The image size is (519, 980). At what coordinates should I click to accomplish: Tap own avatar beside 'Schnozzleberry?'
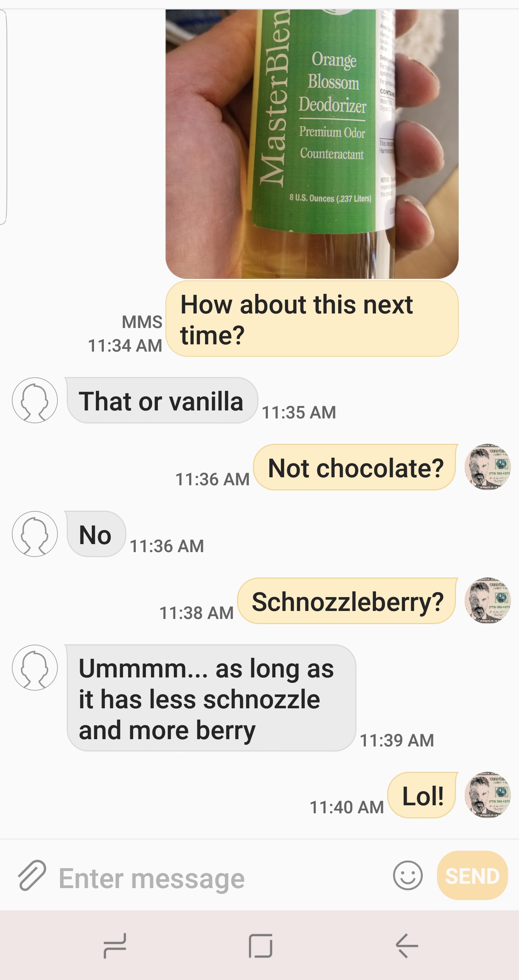pos(488,600)
